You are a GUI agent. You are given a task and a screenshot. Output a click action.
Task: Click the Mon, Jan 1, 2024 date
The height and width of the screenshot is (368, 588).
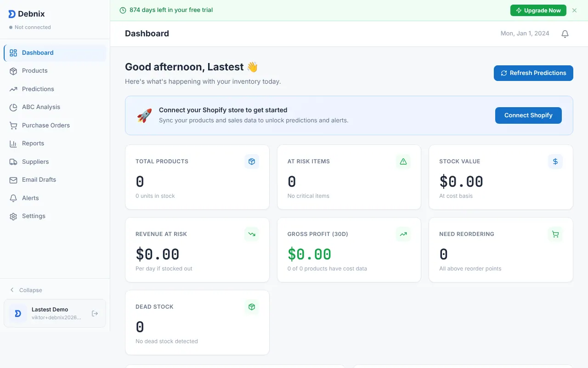[x=525, y=34]
